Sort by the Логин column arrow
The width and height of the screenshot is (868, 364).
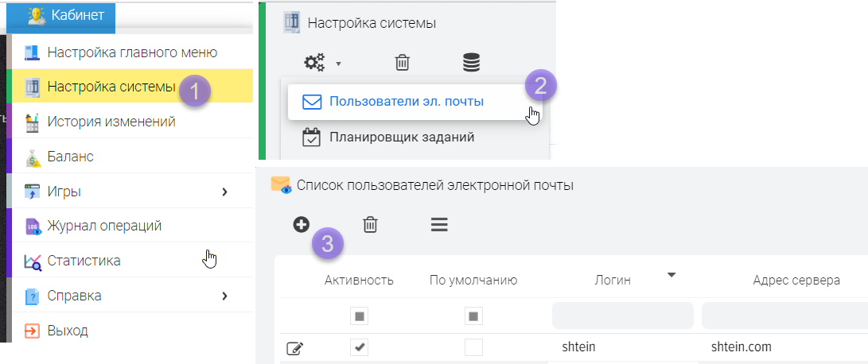[671, 276]
